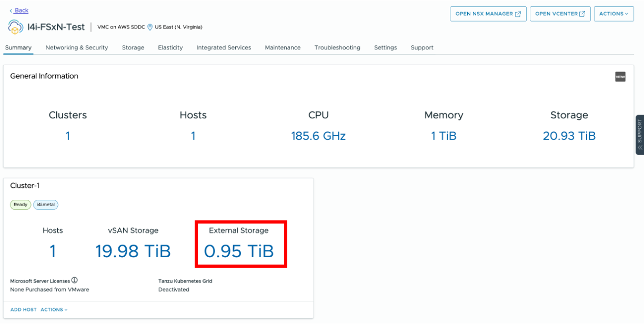
Task: Click the i4i.metal tag in Cluster-1
Action: tap(45, 205)
